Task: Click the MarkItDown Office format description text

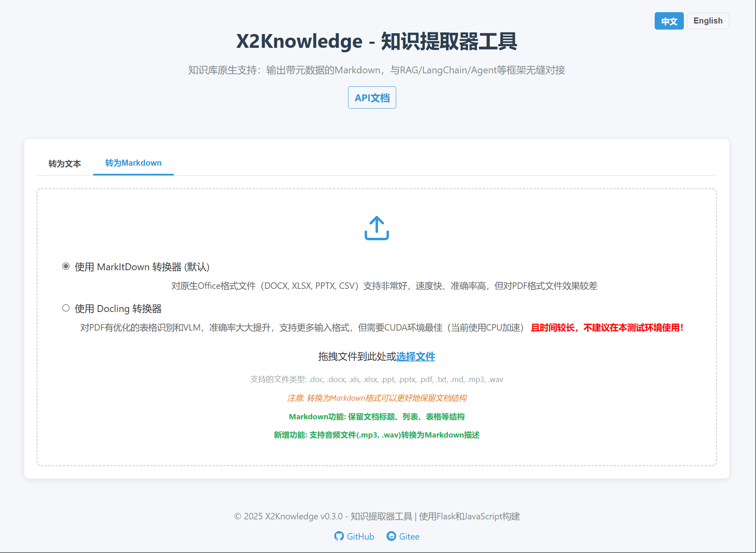Action: click(384, 286)
